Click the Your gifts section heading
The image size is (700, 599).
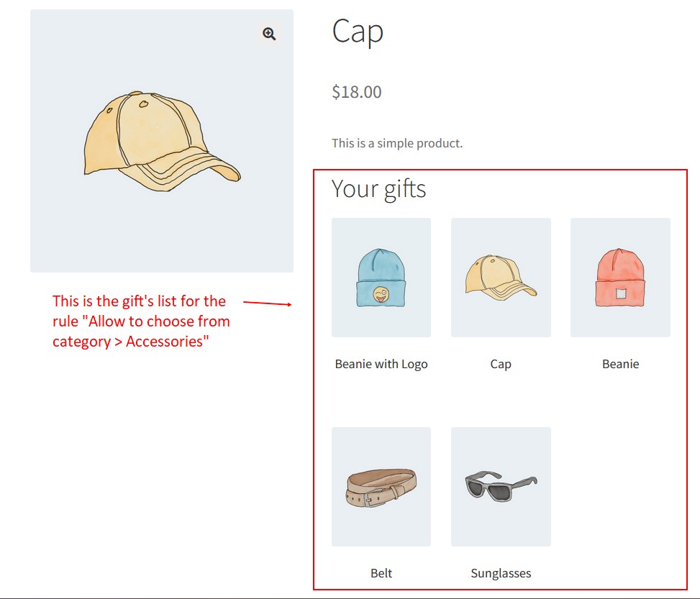point(378,189)
